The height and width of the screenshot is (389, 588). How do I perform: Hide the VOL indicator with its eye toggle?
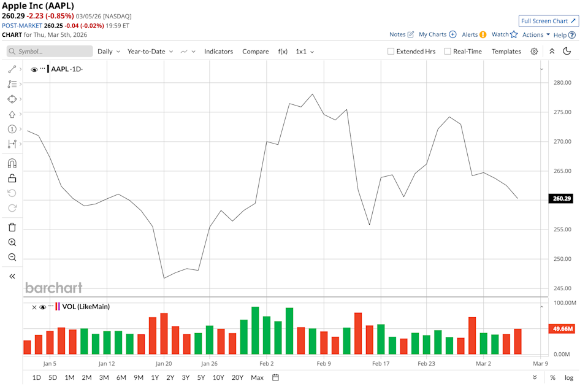click(42, 306)
